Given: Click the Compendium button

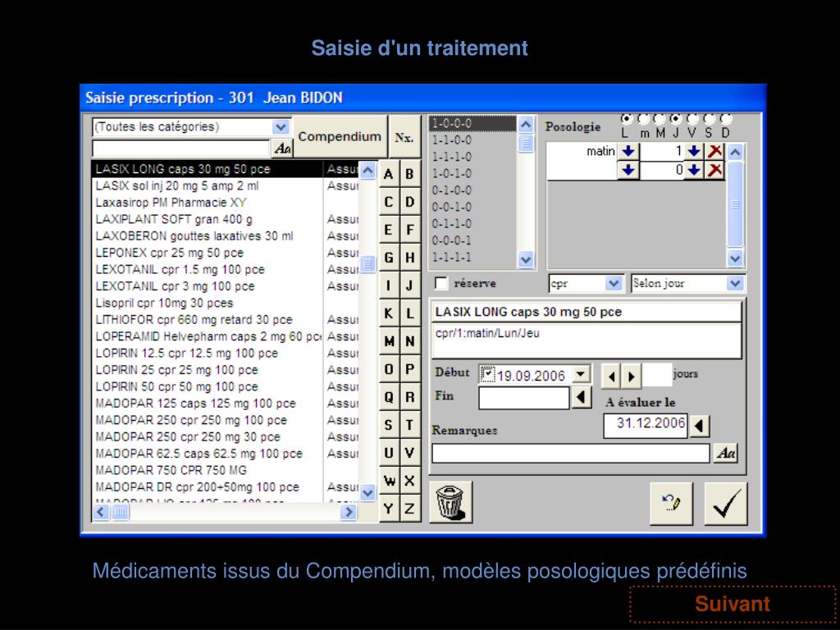Looking at the screenshot, I should tap(340, 137).
